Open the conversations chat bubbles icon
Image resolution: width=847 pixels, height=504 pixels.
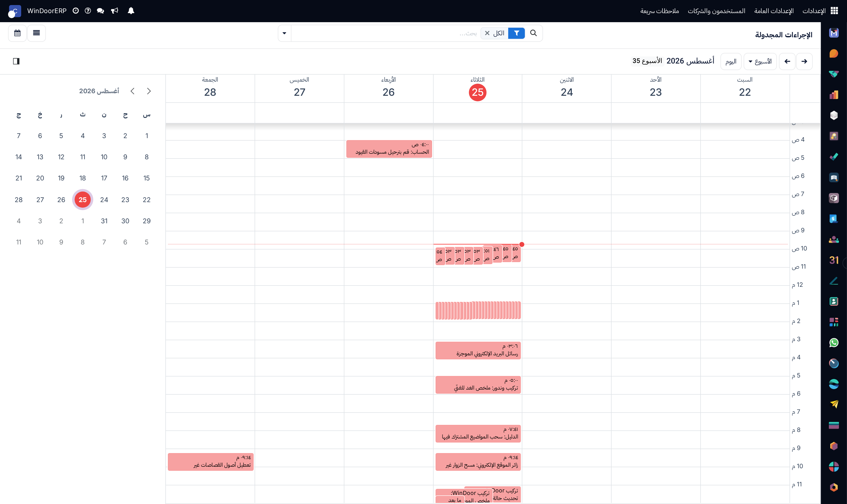tap(101, 11)
